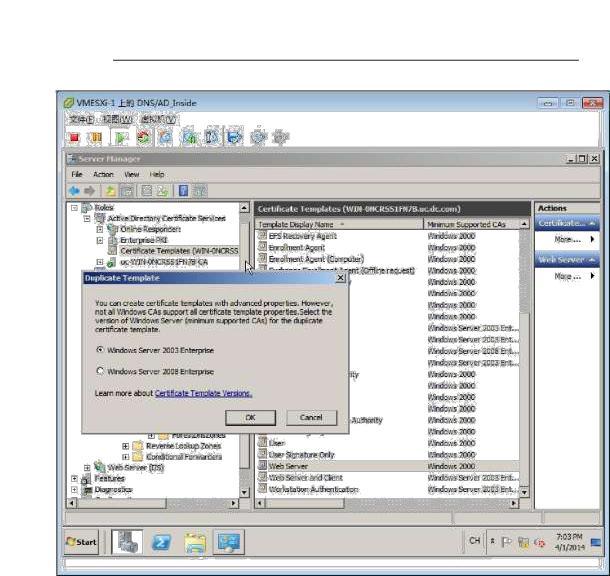Click the tree pane scrollbar up arrow
The image size is (610, 576).
(x=244, y=208)
